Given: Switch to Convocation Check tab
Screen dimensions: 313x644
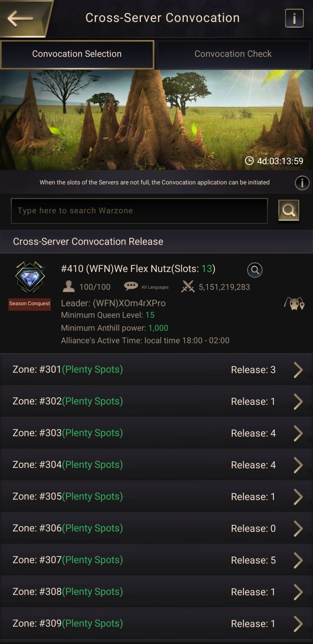Looking at the screenshot, I should [233, 54].
